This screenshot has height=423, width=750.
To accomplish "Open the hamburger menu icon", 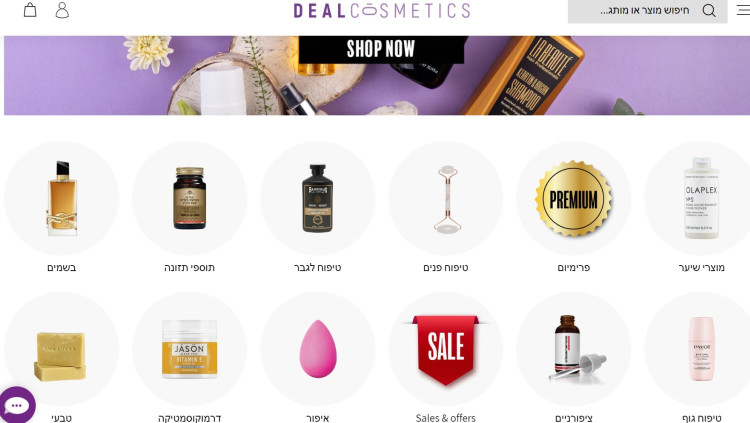I will click(743, 10).
